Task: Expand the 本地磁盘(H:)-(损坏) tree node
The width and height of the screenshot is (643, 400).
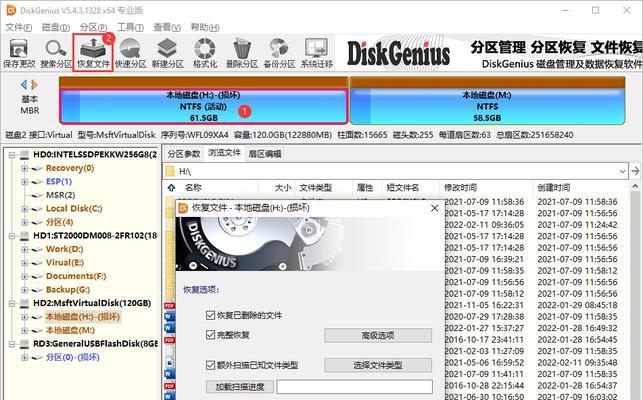Action: tap(25, 317)
